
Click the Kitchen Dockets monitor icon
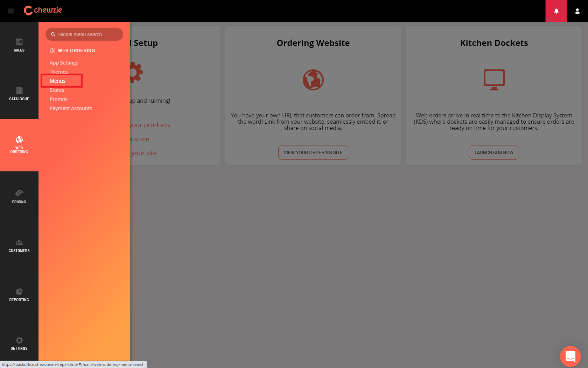click(494, 80)
